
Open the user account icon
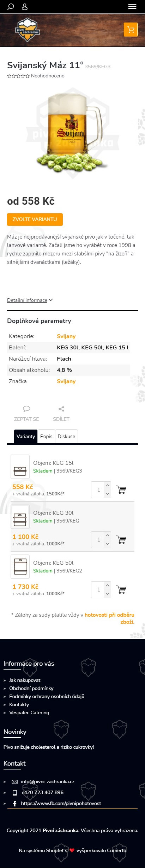(x=25, y=7)
